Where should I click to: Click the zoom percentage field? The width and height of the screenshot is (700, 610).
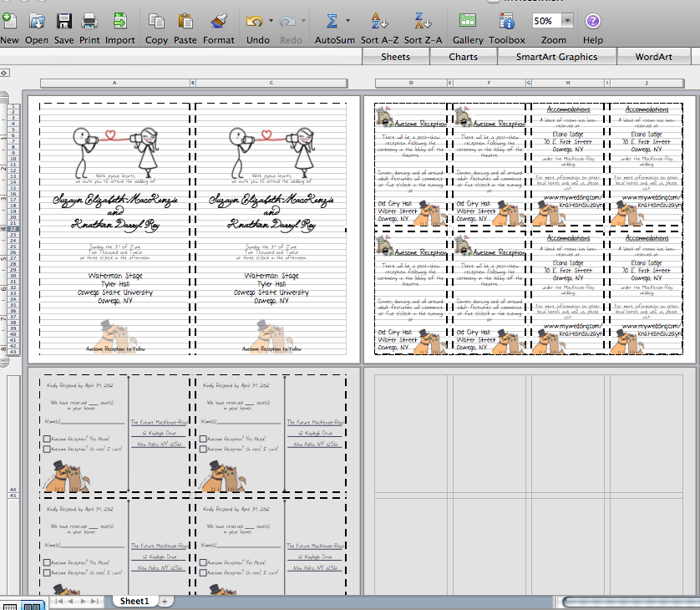pyautogui.click(x=546, y=21)
